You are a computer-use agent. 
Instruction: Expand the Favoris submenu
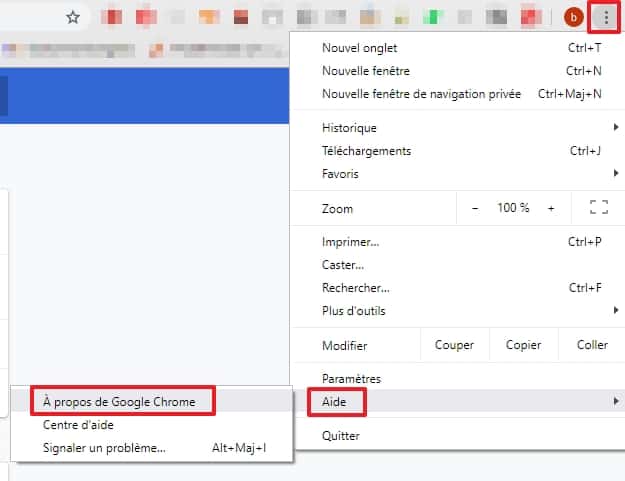457,174
